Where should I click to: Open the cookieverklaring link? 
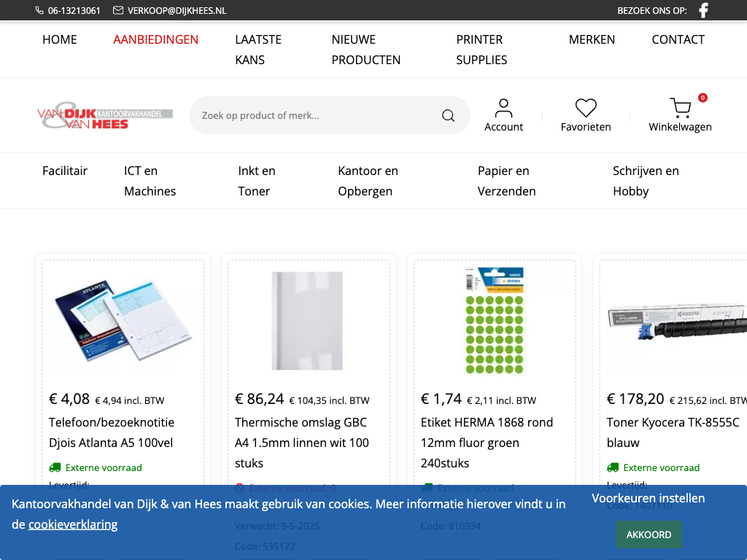point(73,524)
